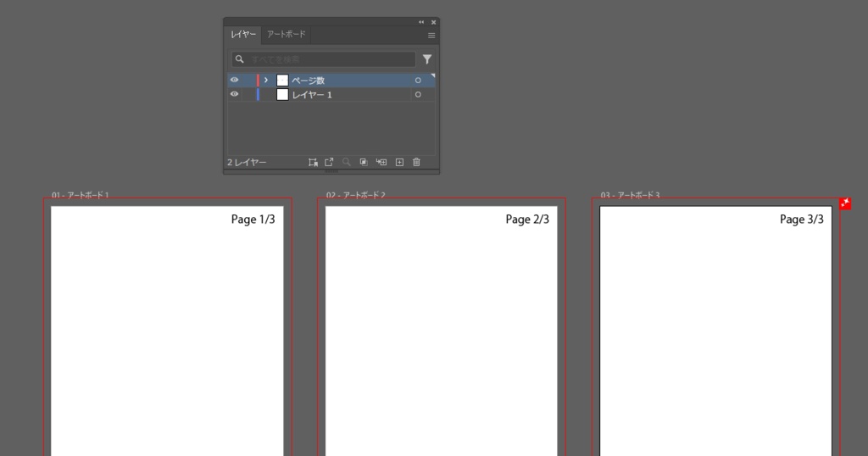Click the artboard bookmark icon in panel footer
Image resolution: width=868 pixels, height=456 pixels.
click(x=313, y=162)
